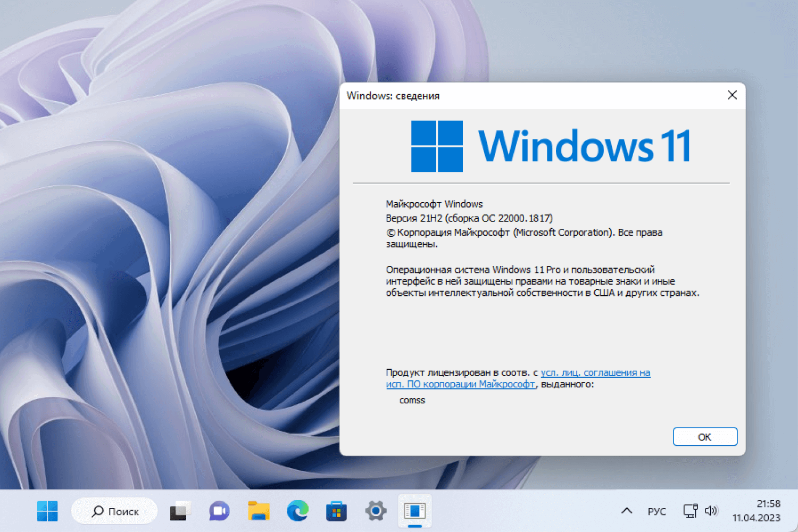Open Microsoft Teams Chat
The height and width of the screenshot is (532, 798).
[x=219, y=511]
